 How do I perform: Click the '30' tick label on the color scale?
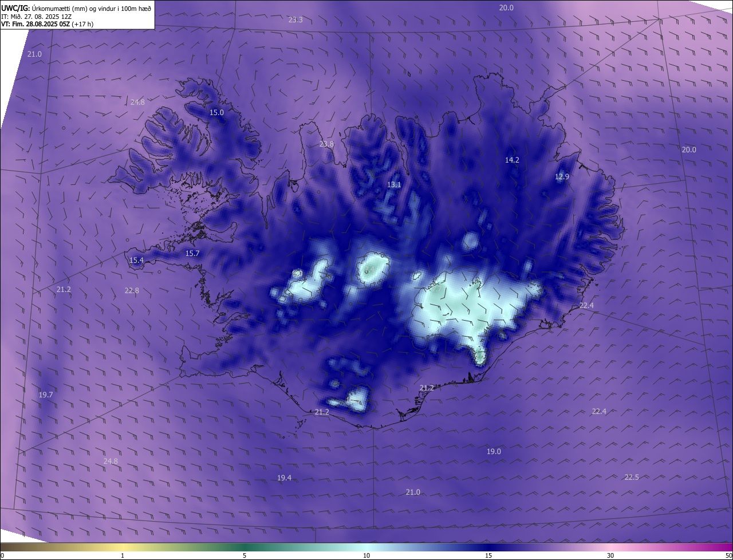coord(610,555)
